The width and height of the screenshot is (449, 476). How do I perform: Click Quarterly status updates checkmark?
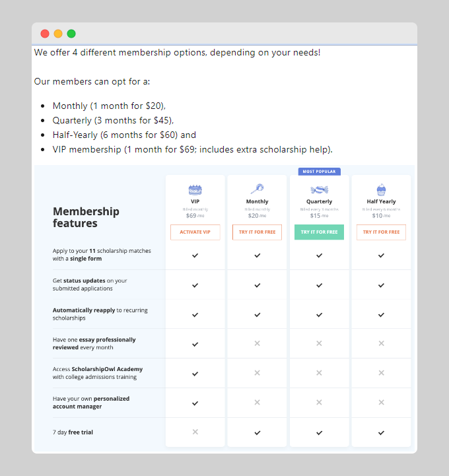(319, 285)
